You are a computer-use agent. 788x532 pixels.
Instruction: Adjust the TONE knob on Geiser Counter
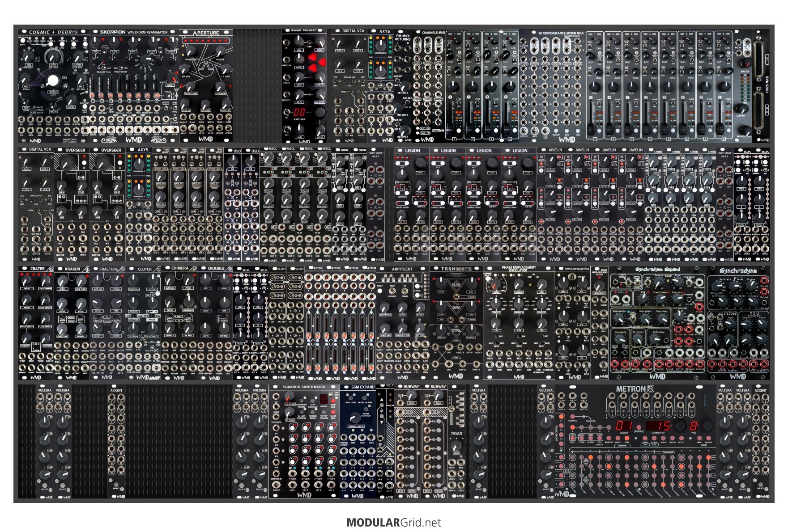pyautogui.click(x=319, y=42)
